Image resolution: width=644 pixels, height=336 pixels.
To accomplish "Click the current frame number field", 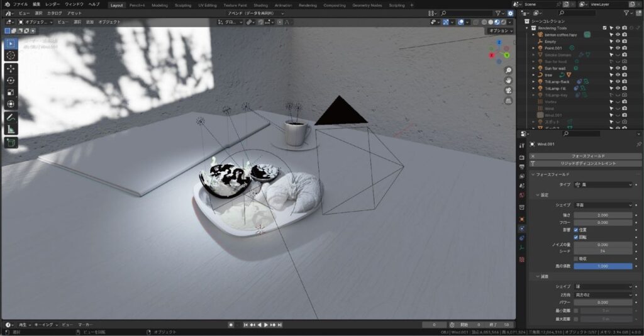I will click(x=434, y=325).
